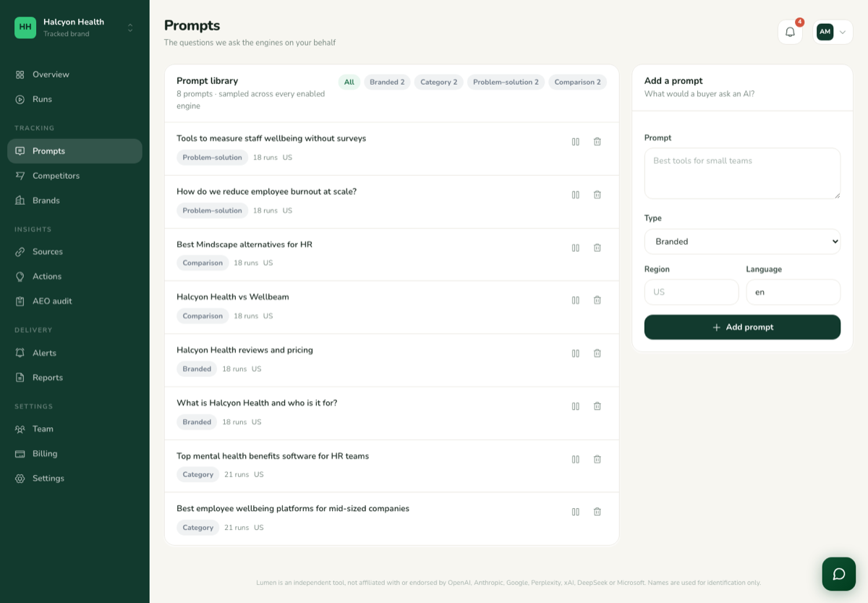Select the All filter chip
This screenshot has height=603, width=868.
[x=349, y=83]
